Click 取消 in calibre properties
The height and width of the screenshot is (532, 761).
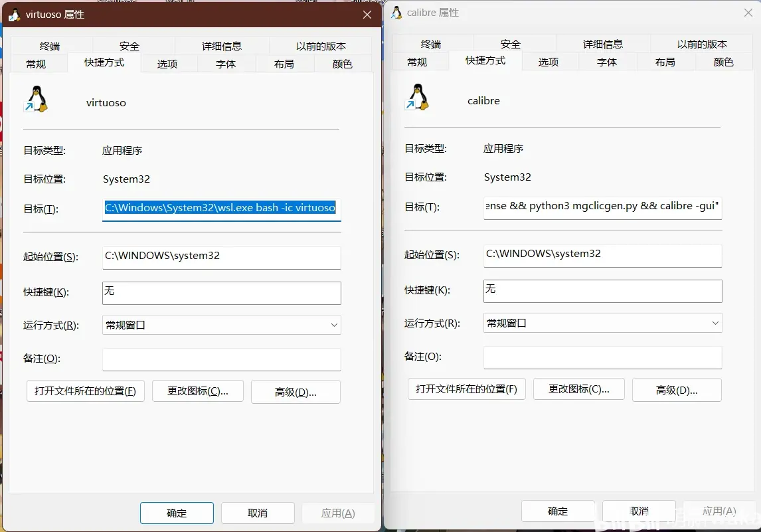point(639,511)
